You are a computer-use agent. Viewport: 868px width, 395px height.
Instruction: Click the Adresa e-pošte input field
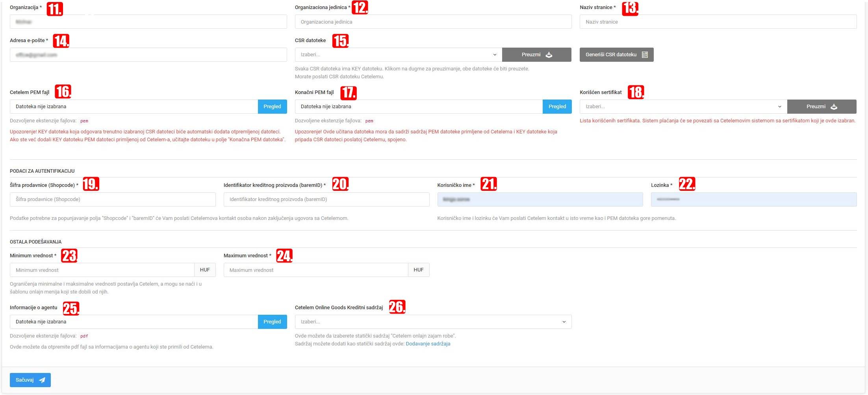click(x=148, y=55)
